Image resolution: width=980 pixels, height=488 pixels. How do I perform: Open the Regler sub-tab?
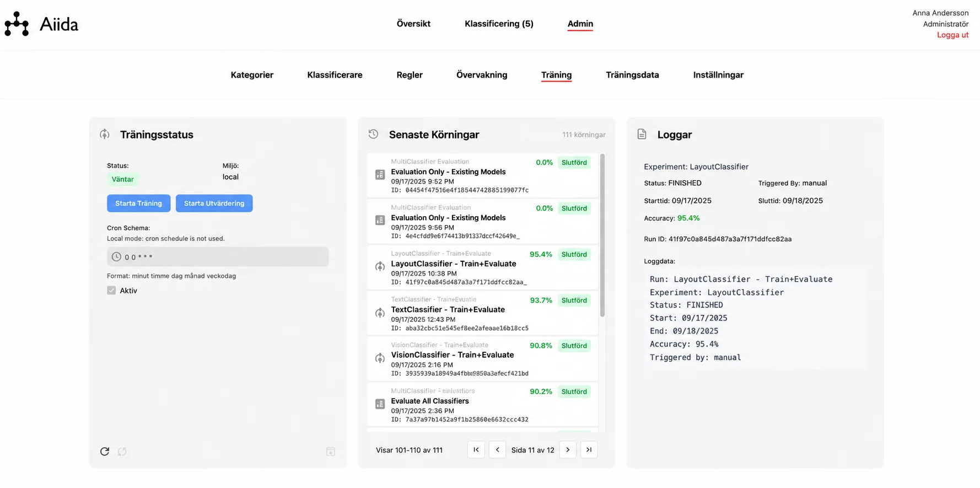click(410, 75)
